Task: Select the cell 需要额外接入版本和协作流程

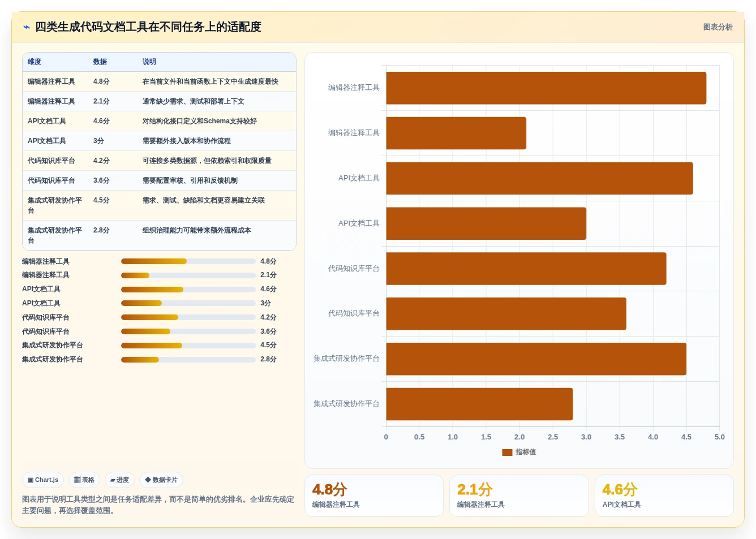Action: (187, 141)
